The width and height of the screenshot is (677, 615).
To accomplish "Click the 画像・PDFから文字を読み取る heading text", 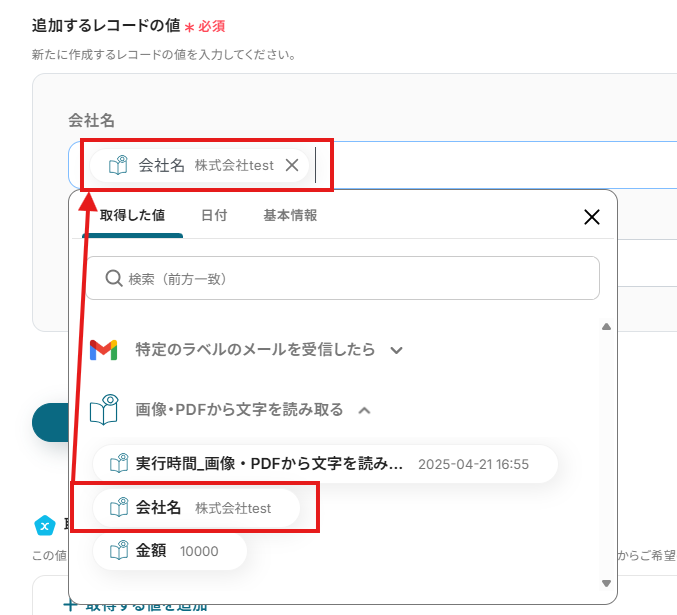I will 239,409.
